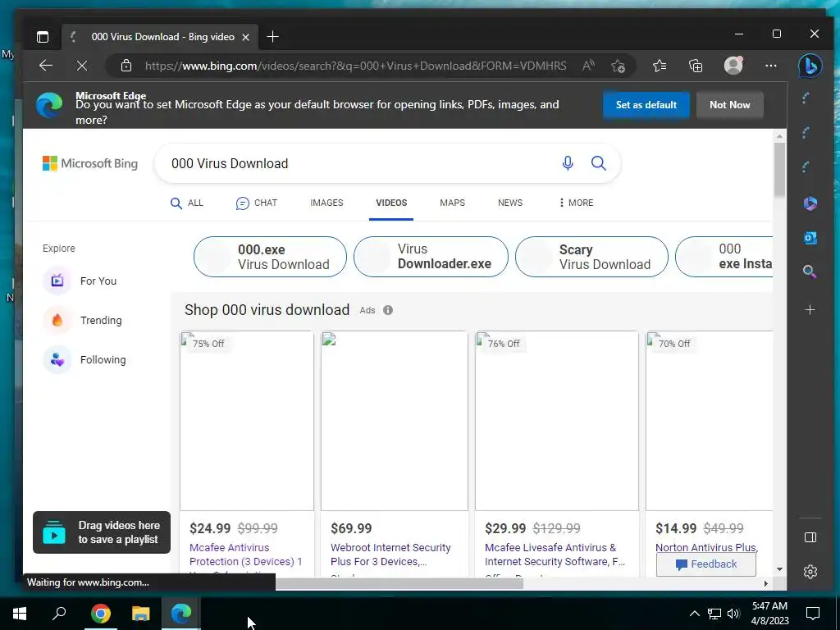Go back with the browser back arrow
This screenshot has width=840, height=630.
(46, 66)
